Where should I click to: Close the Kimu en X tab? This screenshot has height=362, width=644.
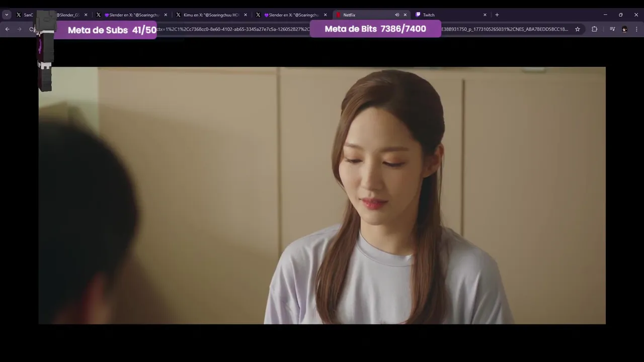pyautogui.click(x=246, y=15)
